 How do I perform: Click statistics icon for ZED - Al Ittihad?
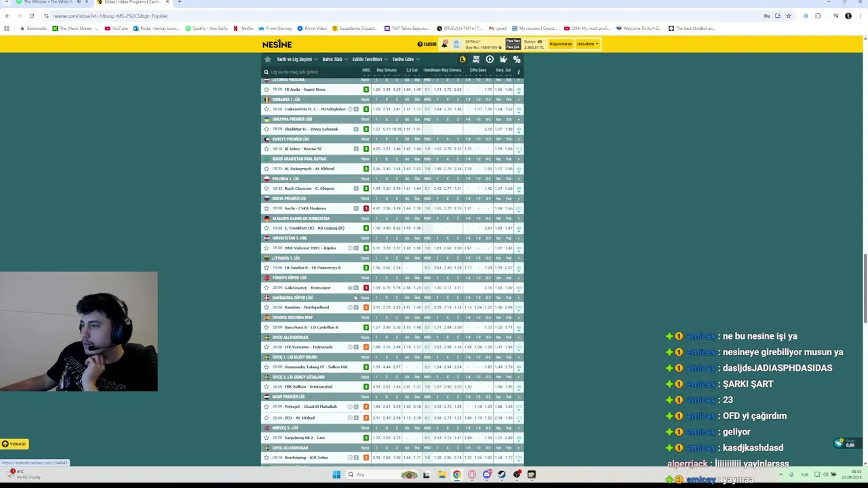[356, 418]
